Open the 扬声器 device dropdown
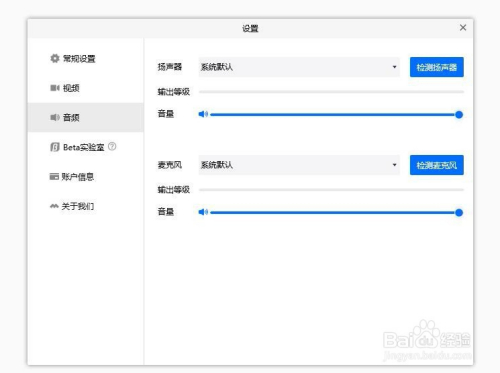 click(299, 67)
